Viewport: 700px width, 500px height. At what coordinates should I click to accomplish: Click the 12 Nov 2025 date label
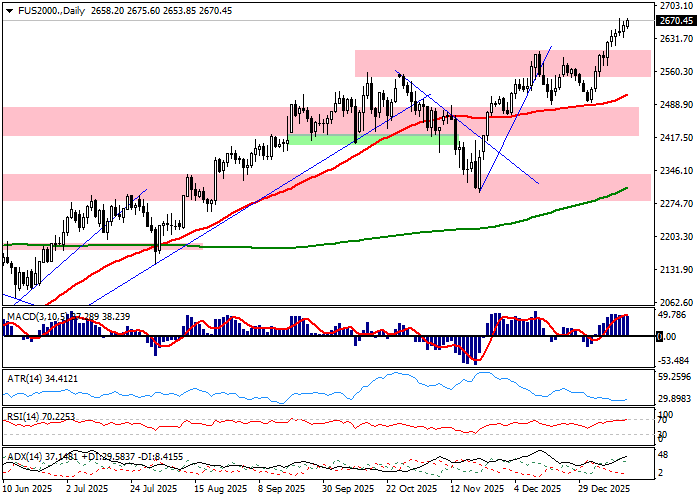point(475,490)
